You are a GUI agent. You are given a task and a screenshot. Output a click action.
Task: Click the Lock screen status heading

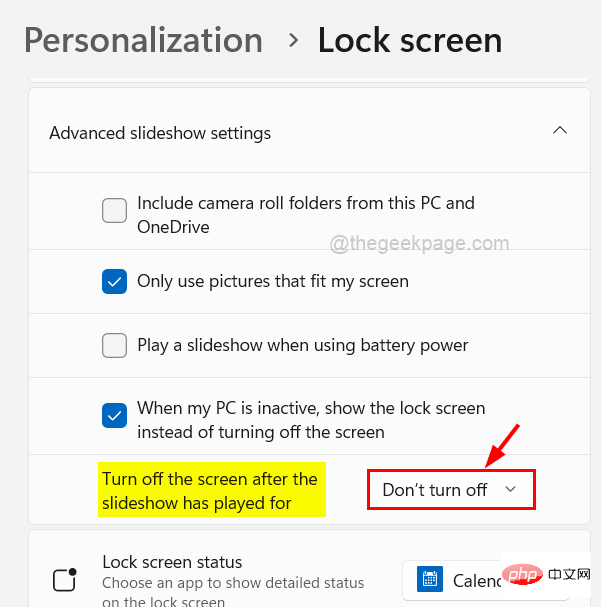click(172, 562)
